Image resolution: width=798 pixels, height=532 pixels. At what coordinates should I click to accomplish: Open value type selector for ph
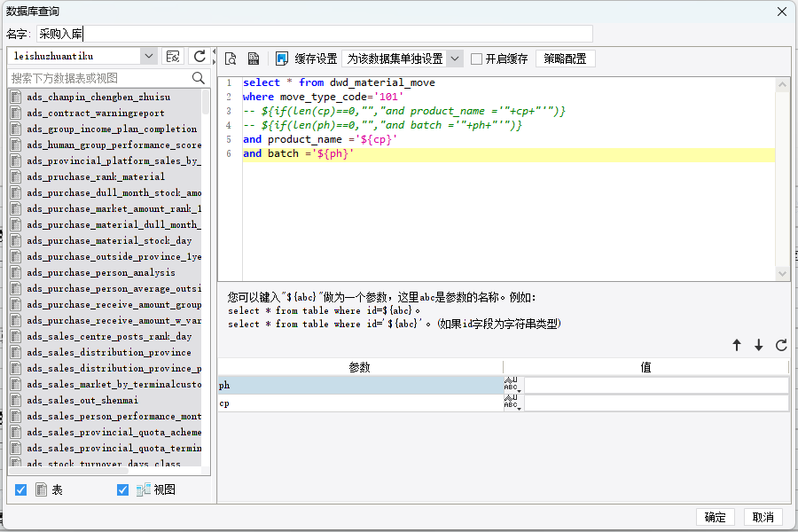click(x=512, y=386)
